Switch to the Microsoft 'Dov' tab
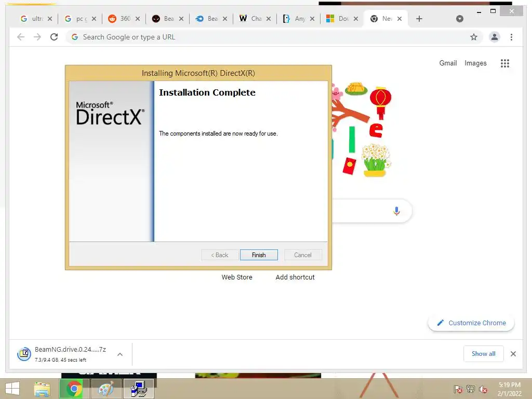This screenshot has width=532, height=399. pos(339,19)
